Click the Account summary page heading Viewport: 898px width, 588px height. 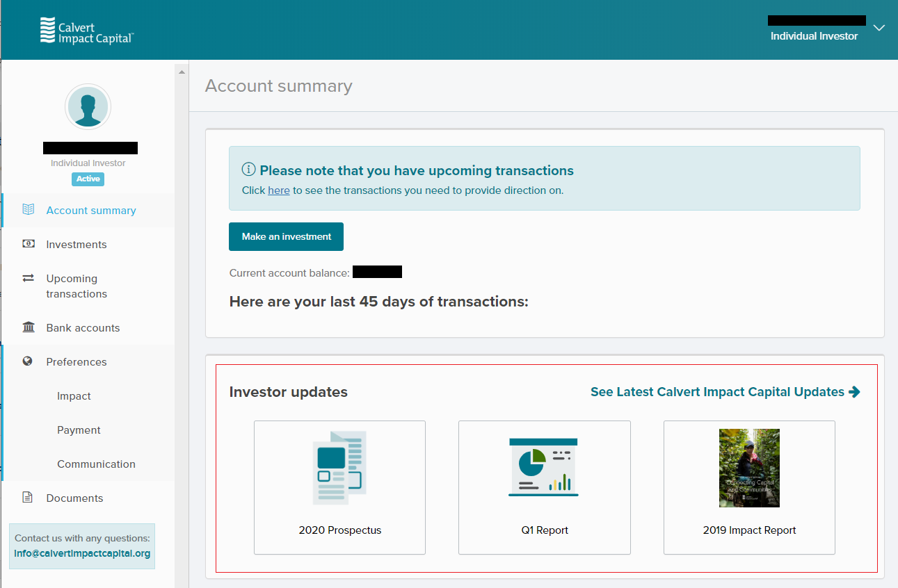(278, 86)
